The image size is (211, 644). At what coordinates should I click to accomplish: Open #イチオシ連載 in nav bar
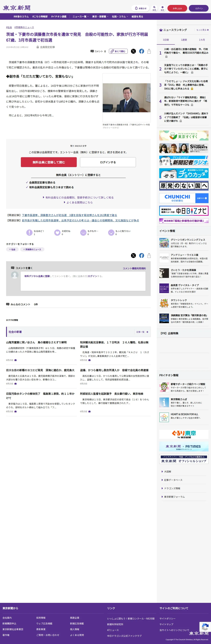[x=59, y=16]
